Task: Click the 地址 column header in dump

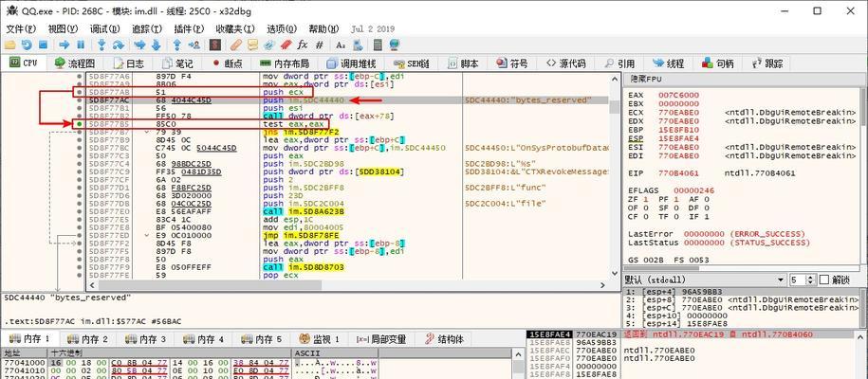Action: tap(12, 353)
